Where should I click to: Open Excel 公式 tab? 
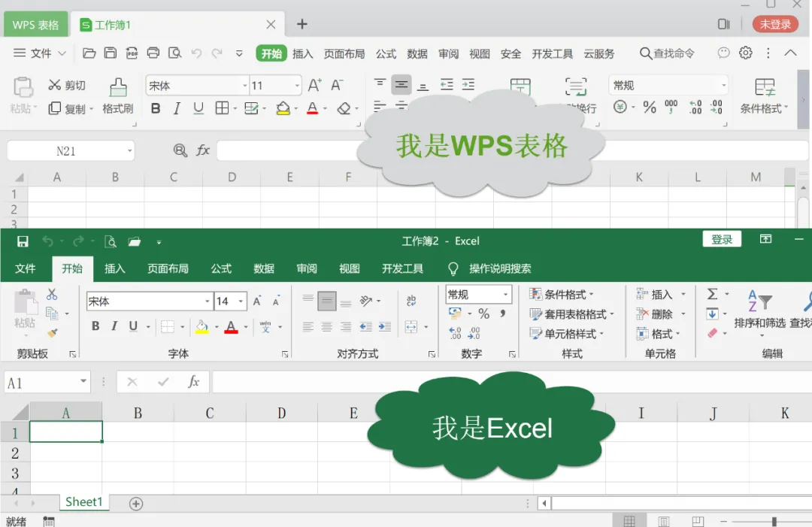[221, 268]
